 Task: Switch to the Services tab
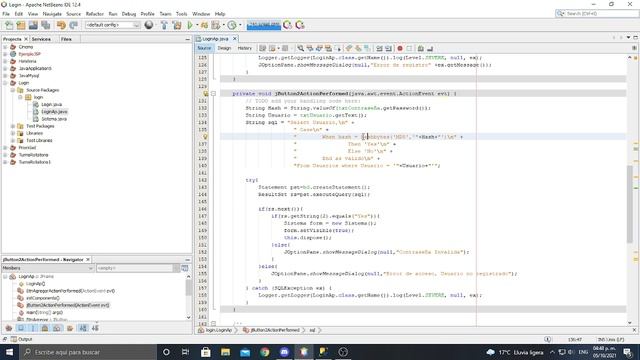click(x=41, y=39)
